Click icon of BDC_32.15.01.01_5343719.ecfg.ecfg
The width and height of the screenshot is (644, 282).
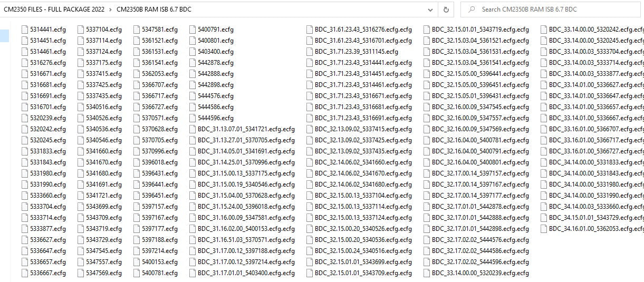pos(426,30)
